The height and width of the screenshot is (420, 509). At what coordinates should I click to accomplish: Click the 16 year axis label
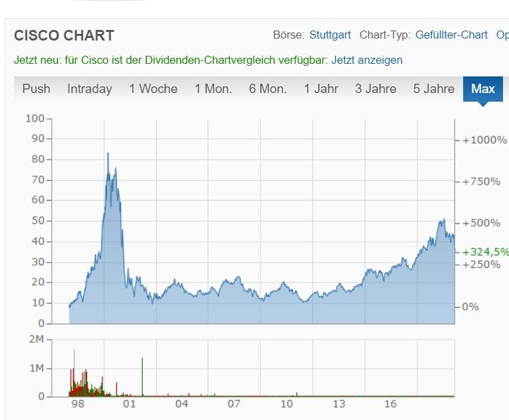coord(391,404)
